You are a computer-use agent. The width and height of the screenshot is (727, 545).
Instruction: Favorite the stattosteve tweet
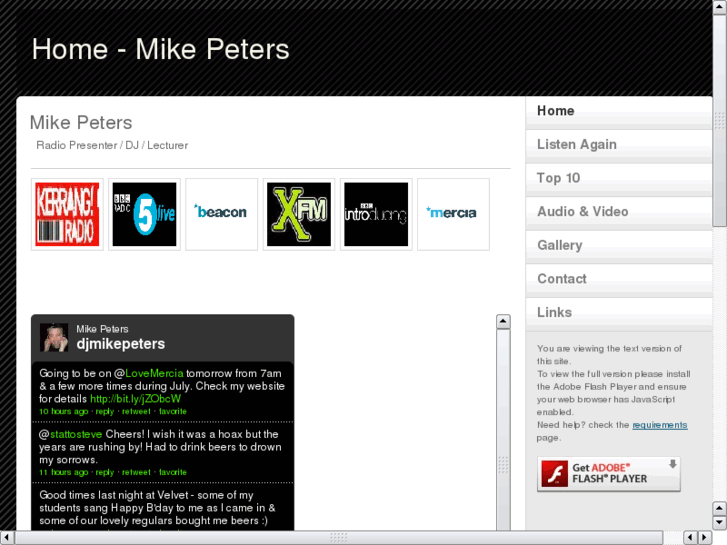click(173, 472)
